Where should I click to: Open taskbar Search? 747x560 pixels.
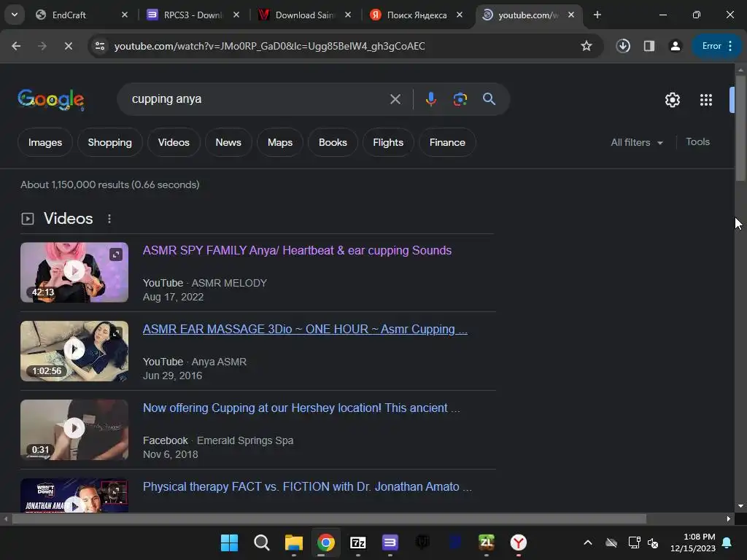tap(262, 542)
